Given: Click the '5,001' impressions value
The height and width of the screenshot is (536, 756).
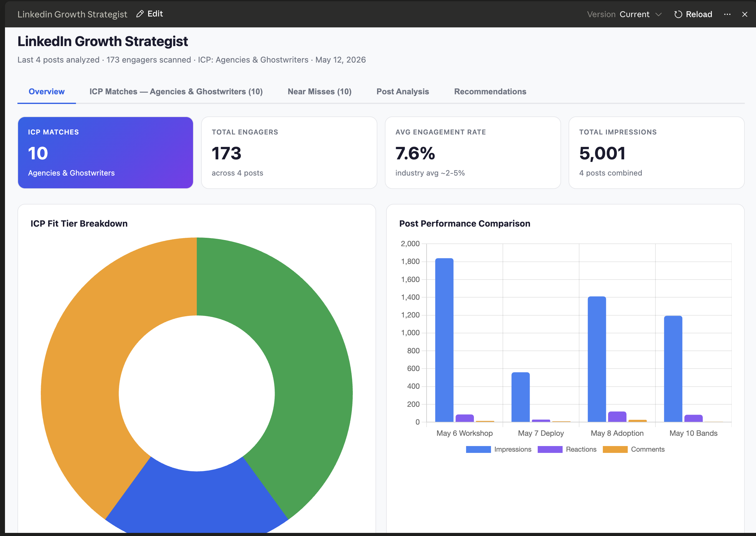Looking at the screenshot, I should [602, 153].
